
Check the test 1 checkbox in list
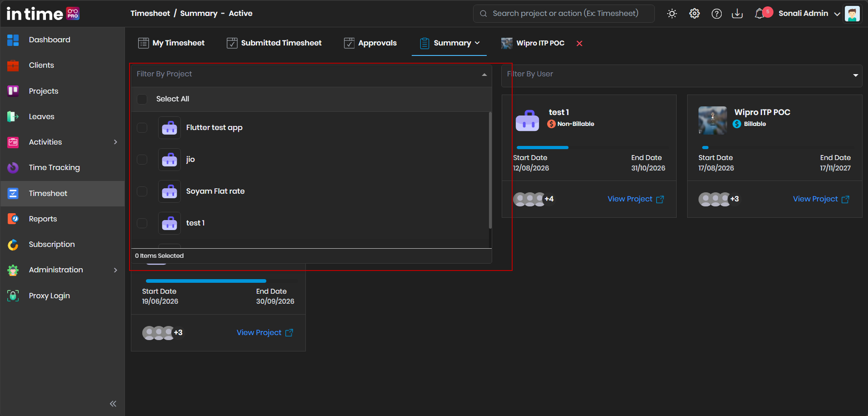point(142,223)
